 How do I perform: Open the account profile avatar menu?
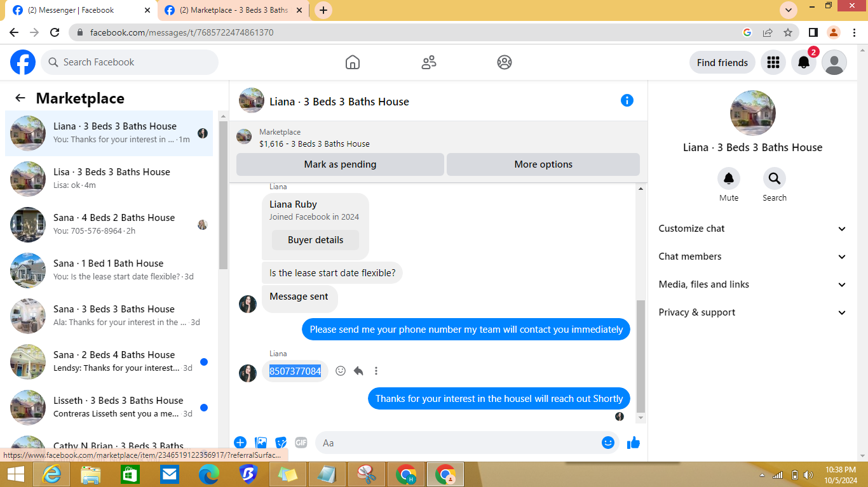834,62
